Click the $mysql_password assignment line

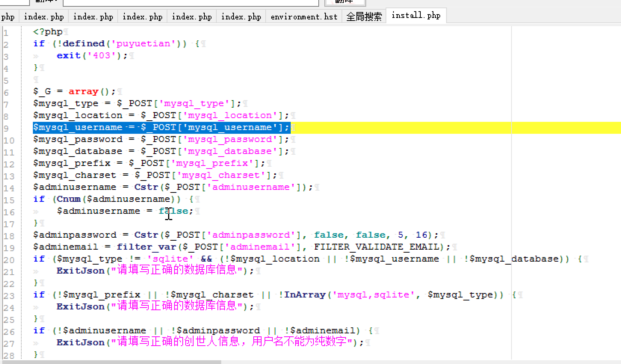click(x=161, y=139)
